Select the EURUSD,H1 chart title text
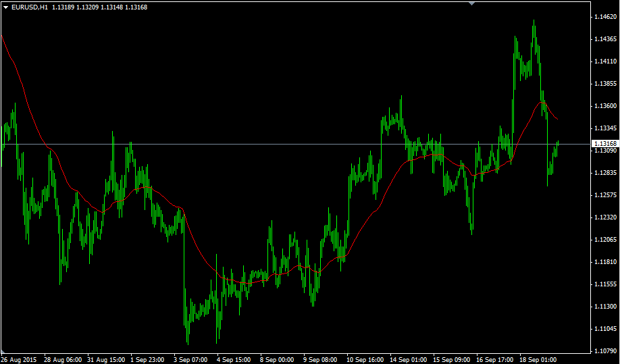Viewport: 620px width, 364px height. pyautogui.click(x=30, y=7)
